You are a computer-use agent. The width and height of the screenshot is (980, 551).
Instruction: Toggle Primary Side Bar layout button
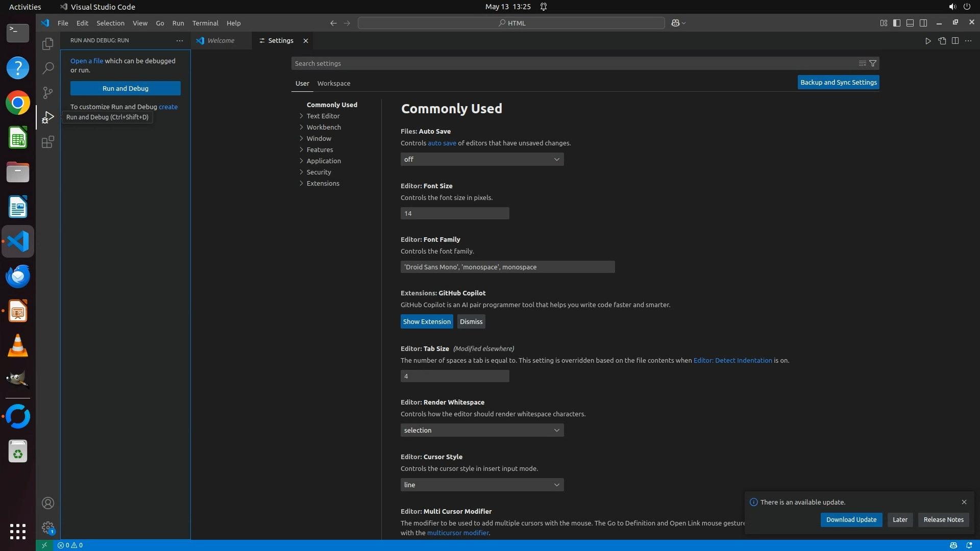[897, 23]
